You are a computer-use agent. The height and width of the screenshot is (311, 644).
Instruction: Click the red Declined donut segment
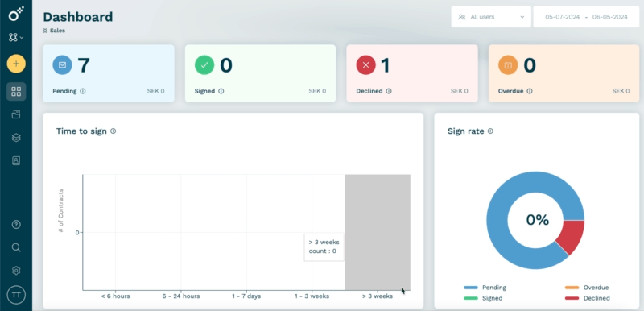tap(572, 236)
